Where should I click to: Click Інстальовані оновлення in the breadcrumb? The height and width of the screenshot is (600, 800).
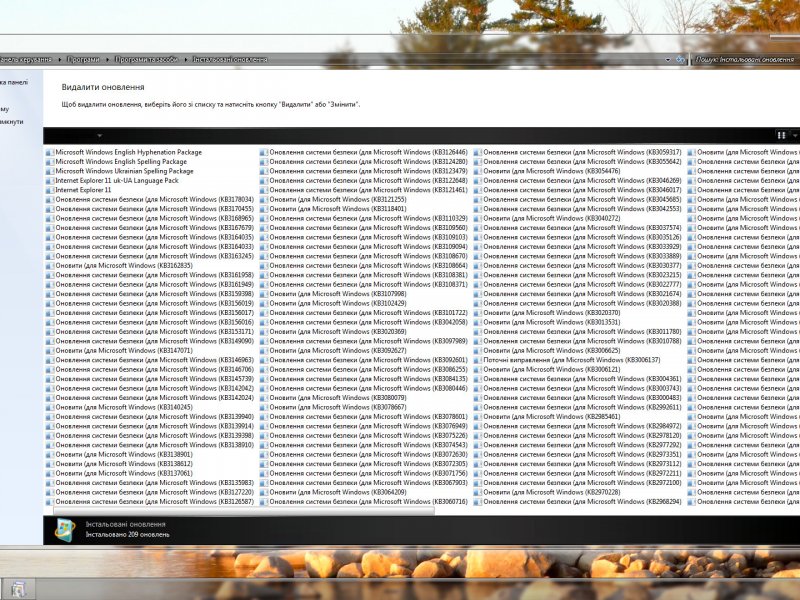[230, 60]
